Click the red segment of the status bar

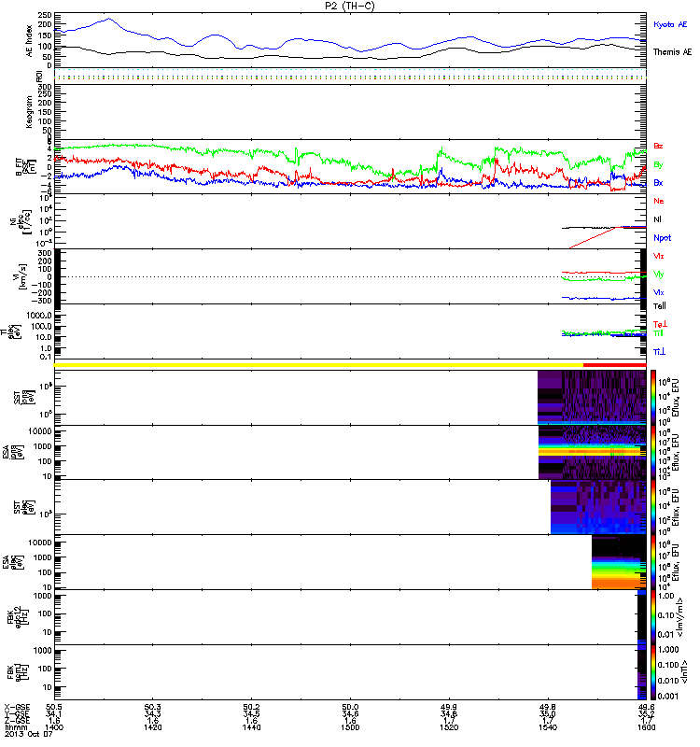click(615, 365)
